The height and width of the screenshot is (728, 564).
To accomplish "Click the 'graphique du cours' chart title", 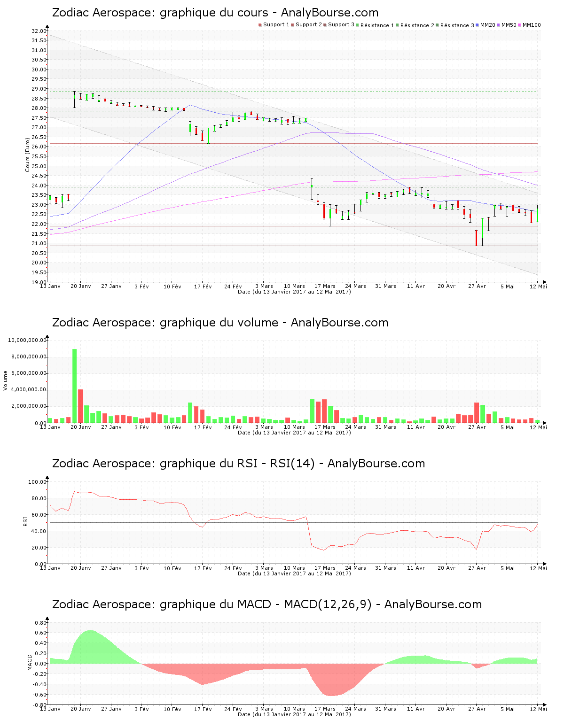I will (215, 13).
